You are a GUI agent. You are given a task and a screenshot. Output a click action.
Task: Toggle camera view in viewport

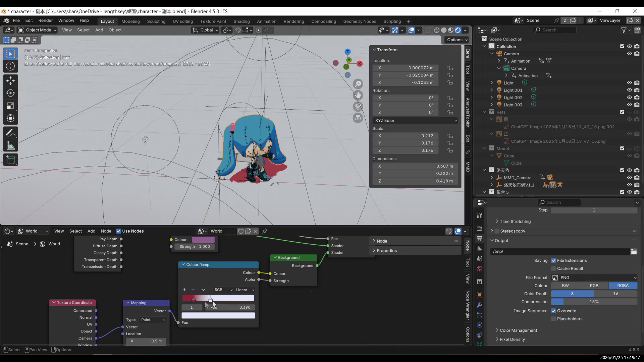358,107
